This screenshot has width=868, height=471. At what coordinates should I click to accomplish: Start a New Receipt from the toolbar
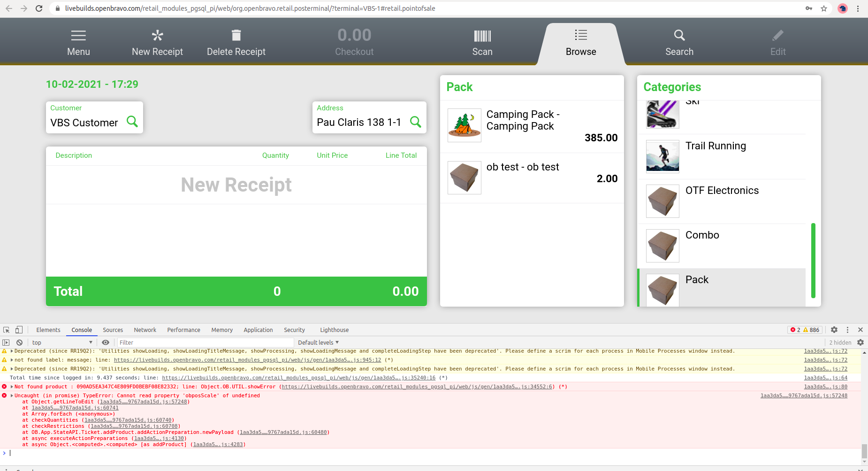pos(157,43)
